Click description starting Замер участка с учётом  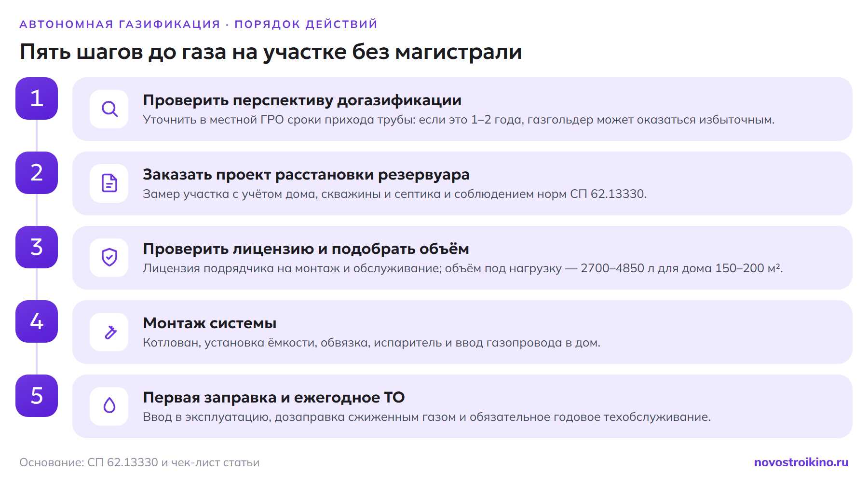[395, 194]
